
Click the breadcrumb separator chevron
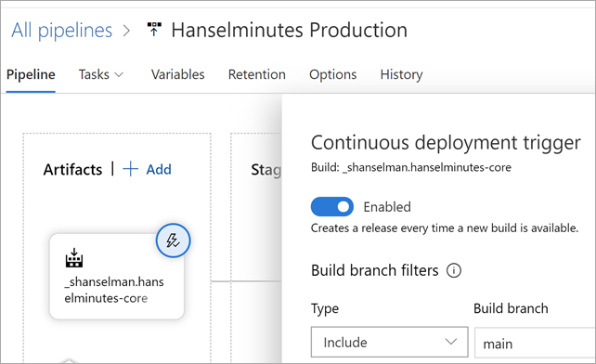(126, 31)
